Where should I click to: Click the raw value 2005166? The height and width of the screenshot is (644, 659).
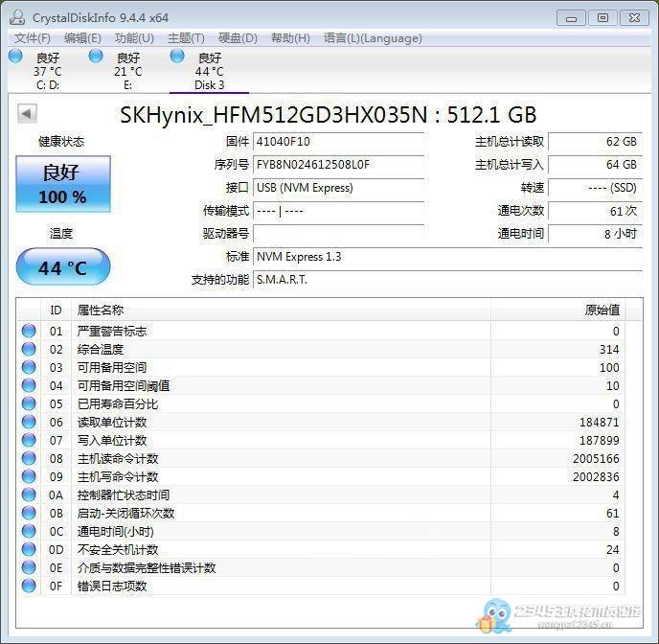click(596, 459)
